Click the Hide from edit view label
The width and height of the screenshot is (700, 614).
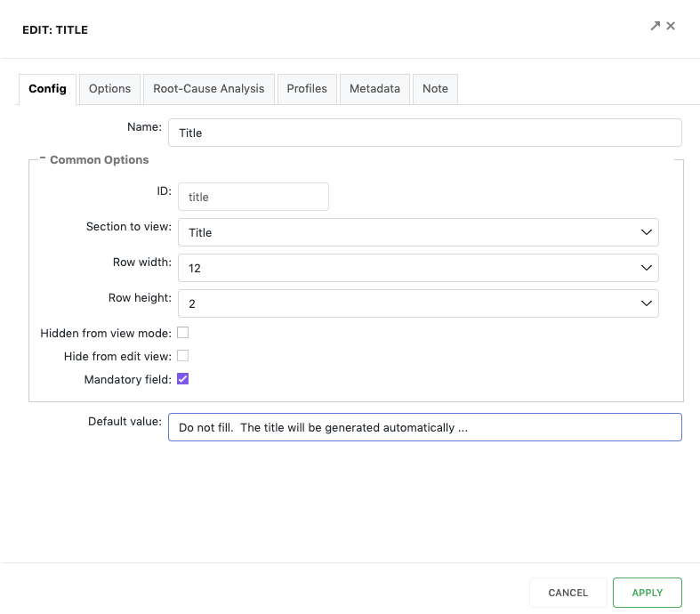pos(117,356)
